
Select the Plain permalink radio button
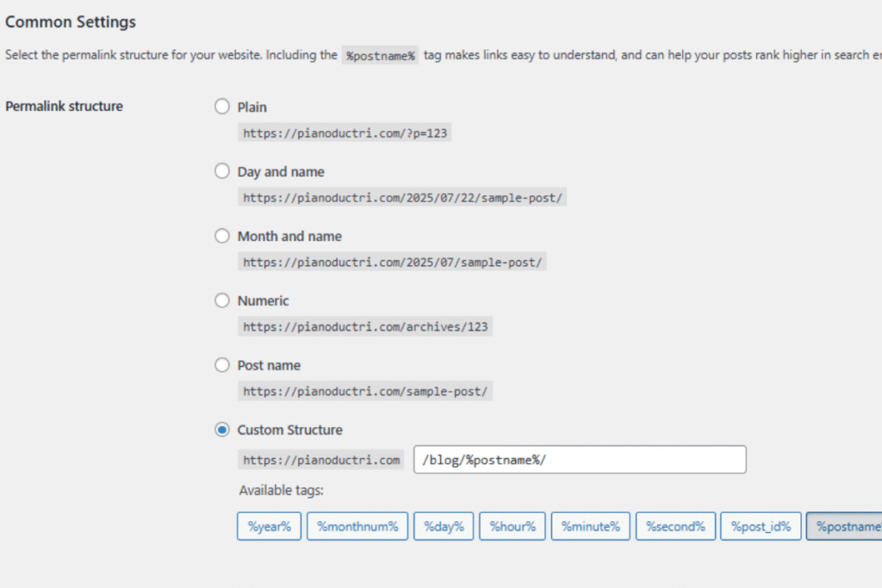pyautogui.click(x=222, y=107)
